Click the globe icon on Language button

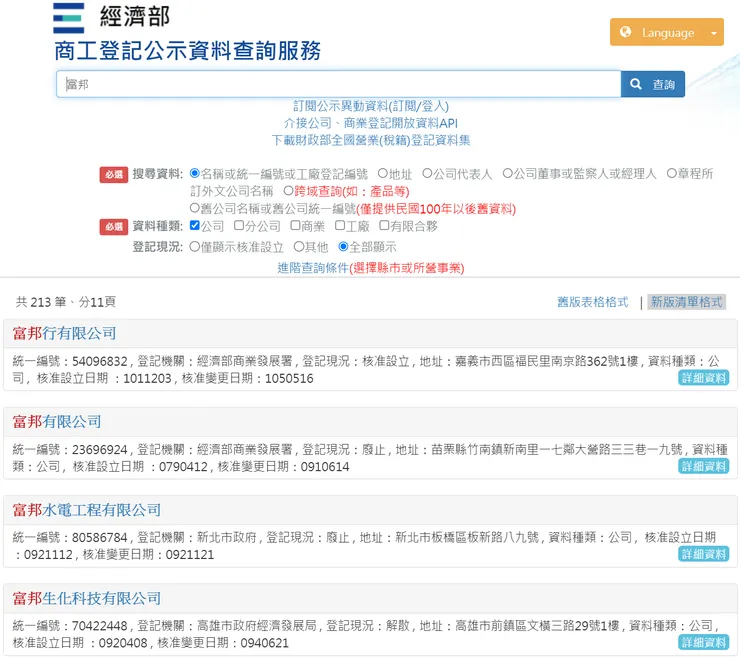pyautogui.click(x=625, y=32)
